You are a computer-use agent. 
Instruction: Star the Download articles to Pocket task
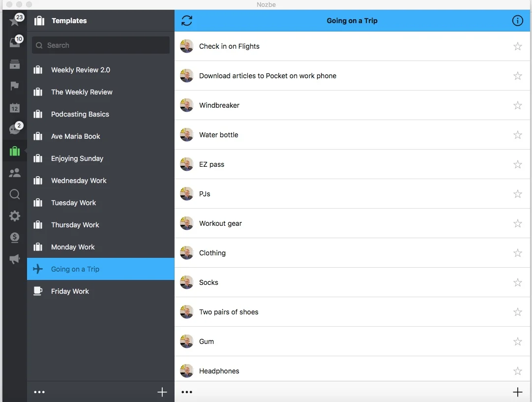point(517,76)
